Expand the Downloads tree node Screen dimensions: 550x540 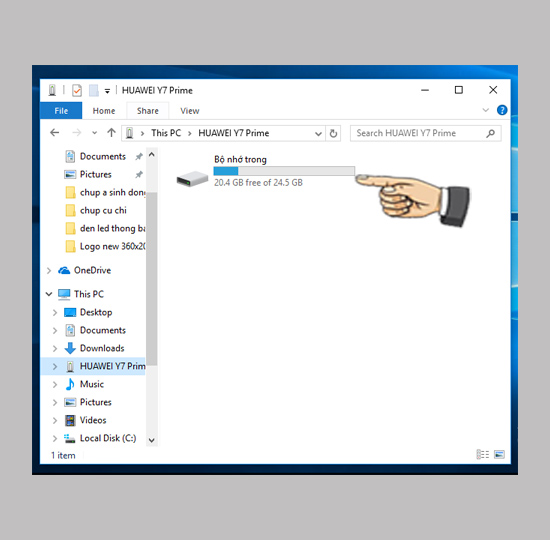tap(55, 348)
